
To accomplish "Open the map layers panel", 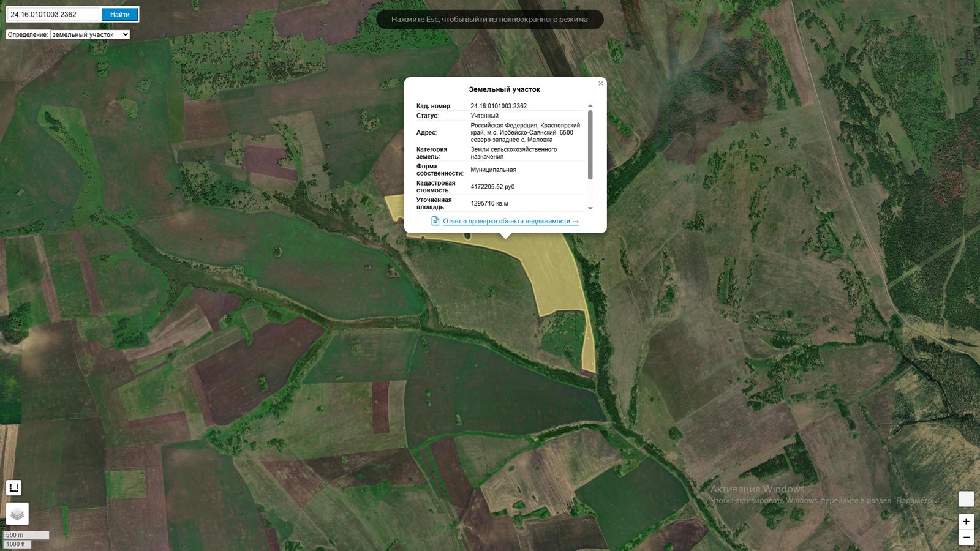I will pyautogui.click(x=17, y=514).
